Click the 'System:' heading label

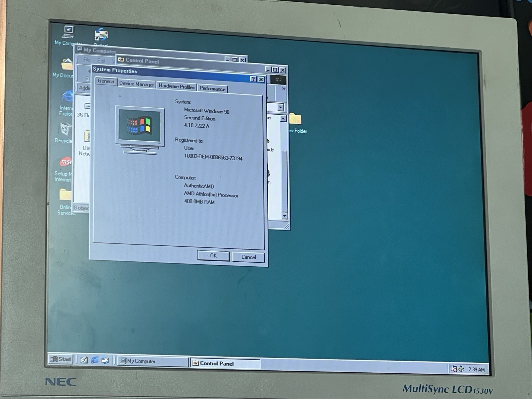coord(183,102)
